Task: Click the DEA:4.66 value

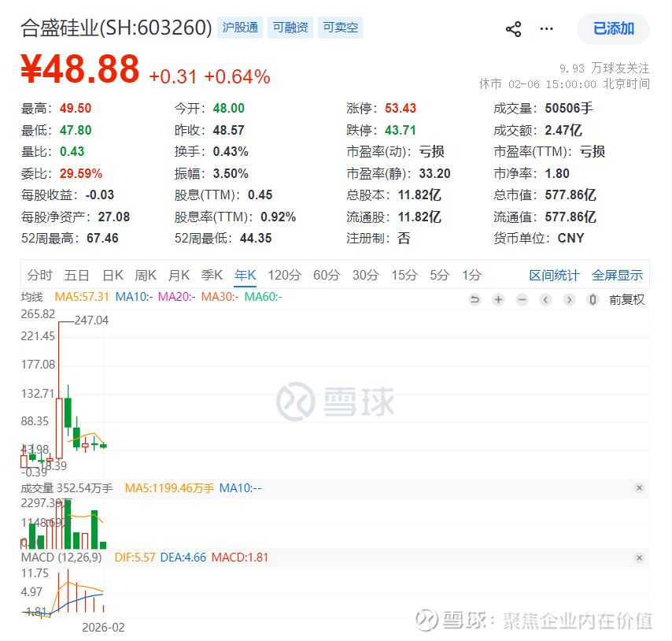Action: (x=183, y=558)
